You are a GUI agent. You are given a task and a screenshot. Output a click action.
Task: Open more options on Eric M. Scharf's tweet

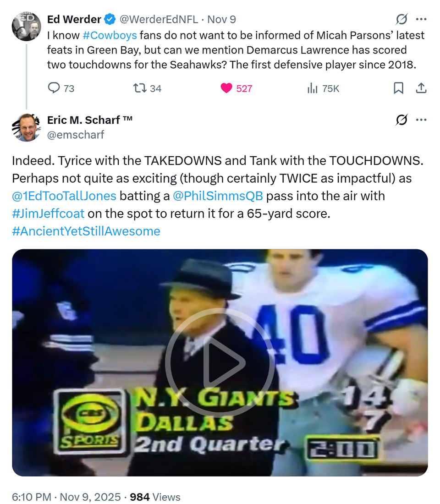click(x=421, y=120)
